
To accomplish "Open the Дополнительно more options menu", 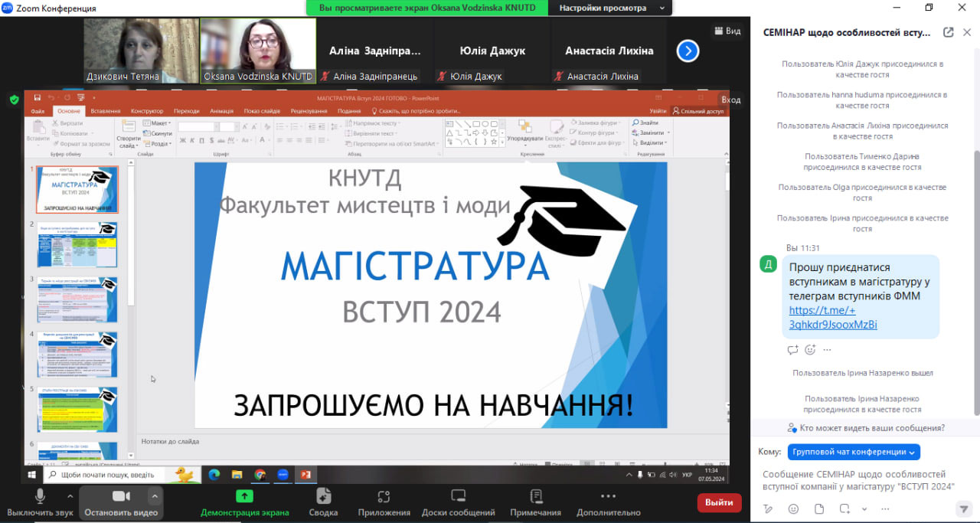I will [x=608, y=502].
